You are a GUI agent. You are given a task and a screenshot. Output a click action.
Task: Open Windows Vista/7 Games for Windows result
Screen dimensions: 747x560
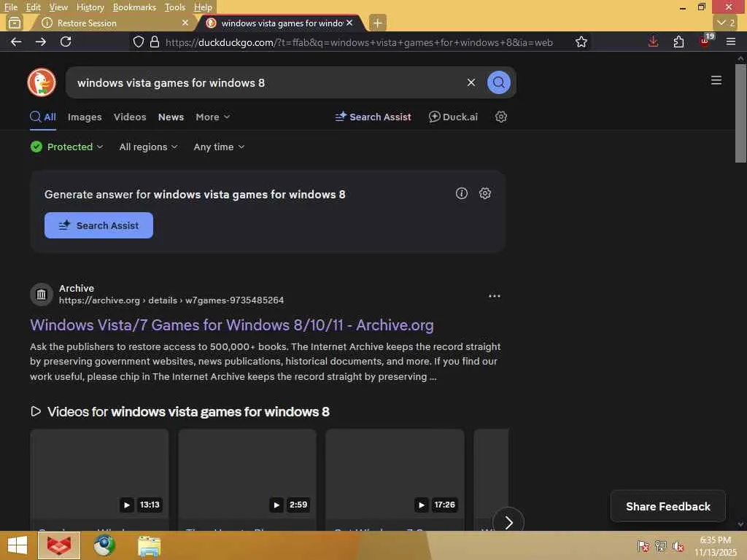click(x=232, y=325)
